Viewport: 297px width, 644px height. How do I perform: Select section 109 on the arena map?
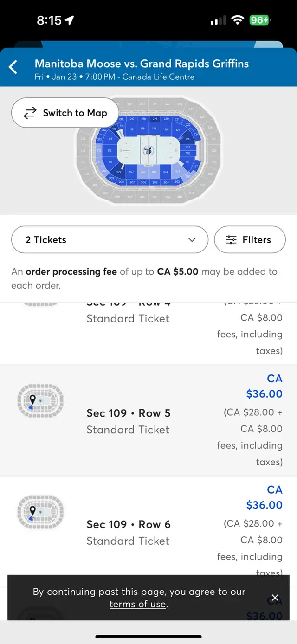click(119, 172)
